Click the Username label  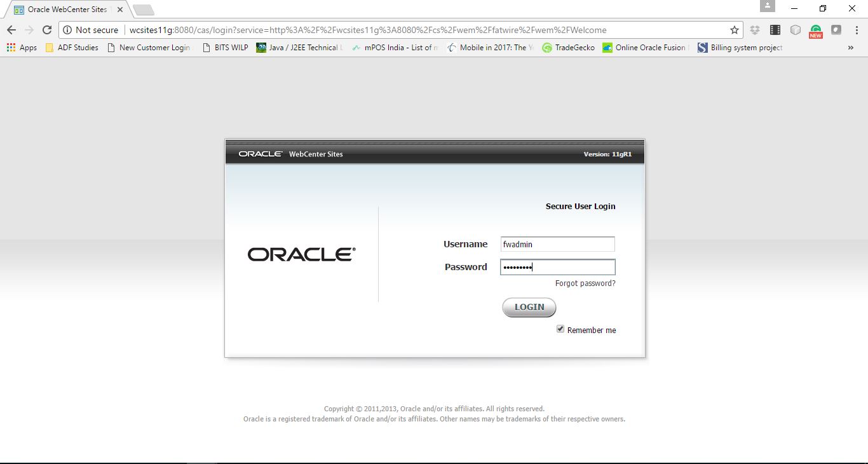466,244
